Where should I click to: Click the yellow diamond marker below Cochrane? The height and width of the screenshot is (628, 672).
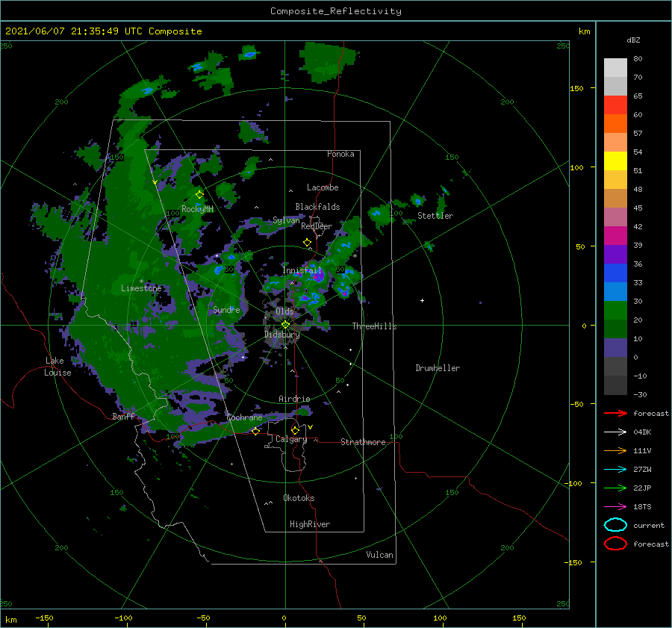(255, 431)
